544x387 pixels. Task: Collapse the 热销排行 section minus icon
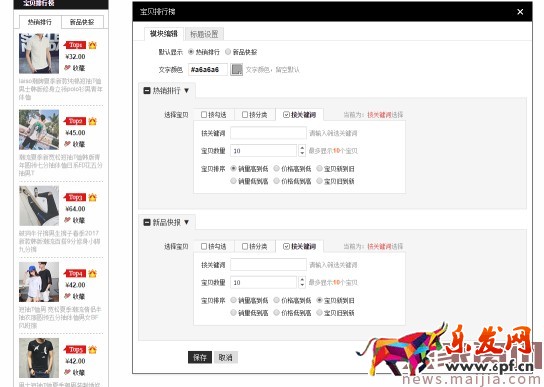click(x=147, y=91)
